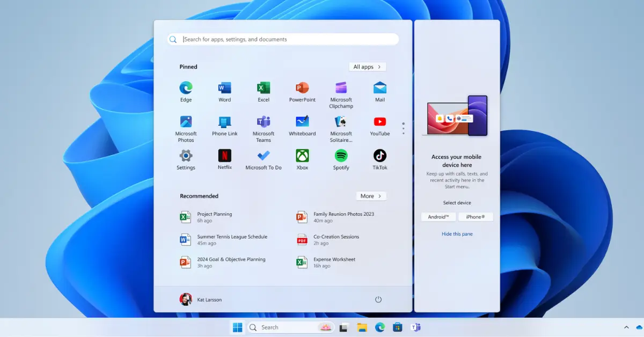Launch Microsoft Clipchamp
This screenshot has width=644, height=337.
[341, 88]
